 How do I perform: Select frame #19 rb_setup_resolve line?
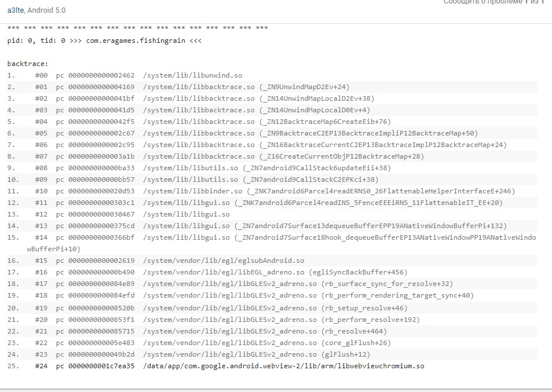272,308
